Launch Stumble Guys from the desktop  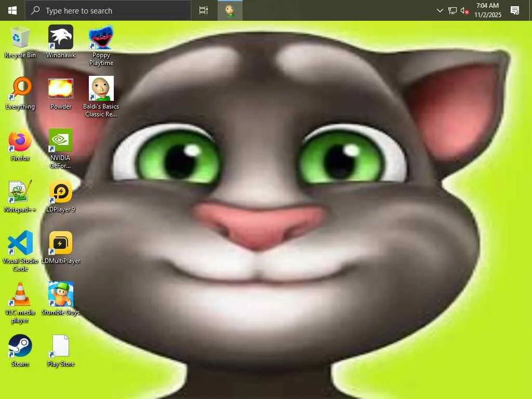click(x=60, y=300)
